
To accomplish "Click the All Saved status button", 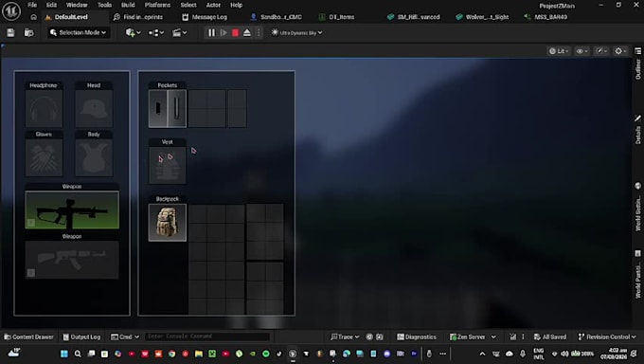I will [x=549, y=337].
